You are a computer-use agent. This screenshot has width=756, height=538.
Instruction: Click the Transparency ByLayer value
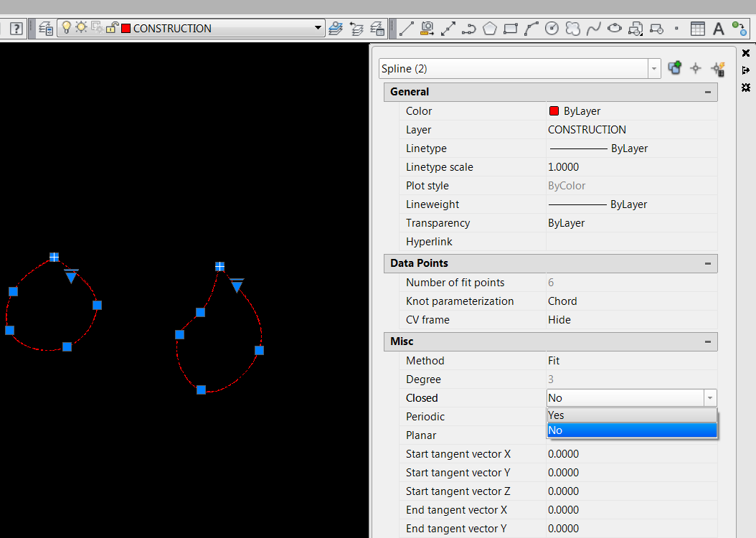coord(632,222)
